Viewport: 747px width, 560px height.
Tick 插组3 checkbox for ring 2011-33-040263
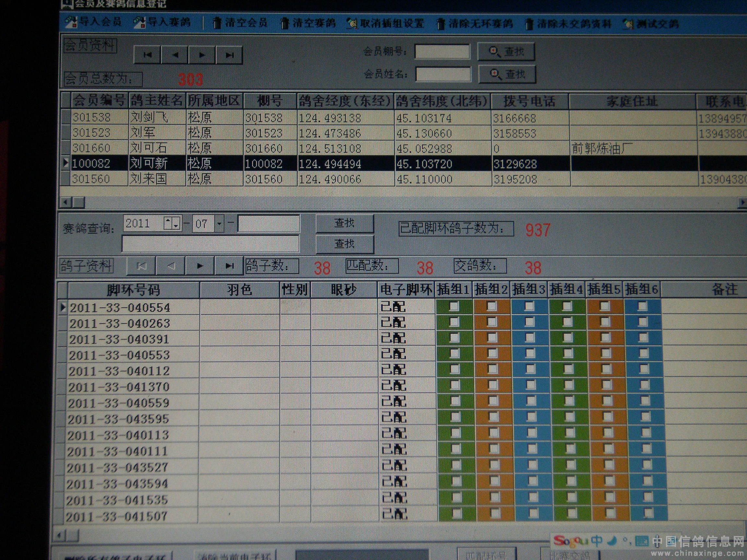[529, 322]
